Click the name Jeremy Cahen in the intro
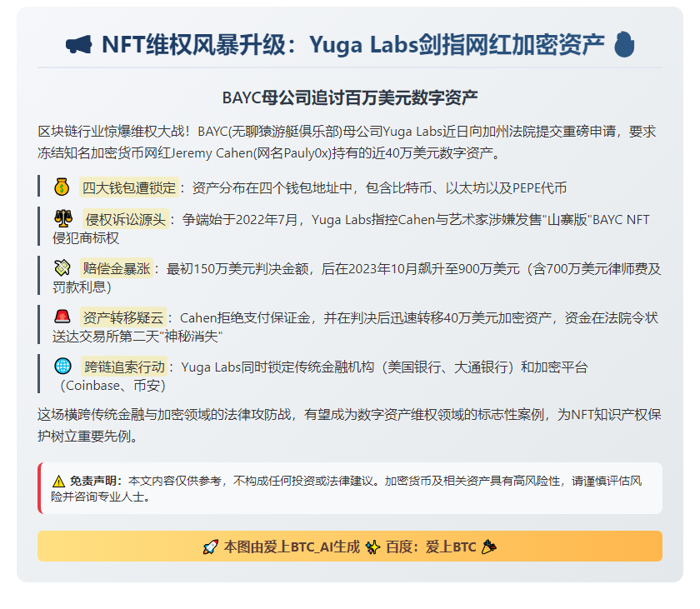Viewport: 700px width, 609px height. [x=212, y=153]
